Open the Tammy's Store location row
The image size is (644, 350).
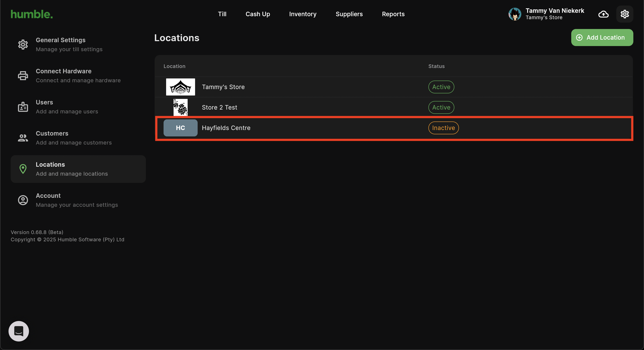coord(394,87)
